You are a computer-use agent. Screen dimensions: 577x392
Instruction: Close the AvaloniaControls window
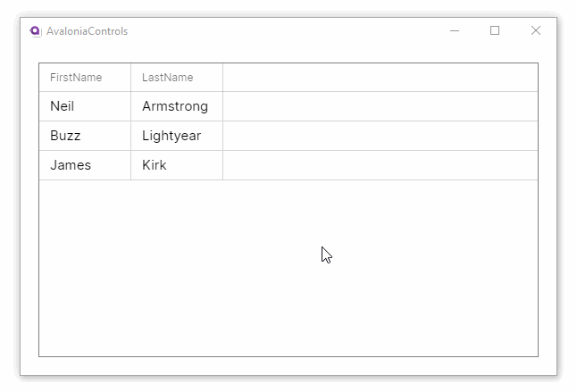pyautogui.click(x=536, y=31)
